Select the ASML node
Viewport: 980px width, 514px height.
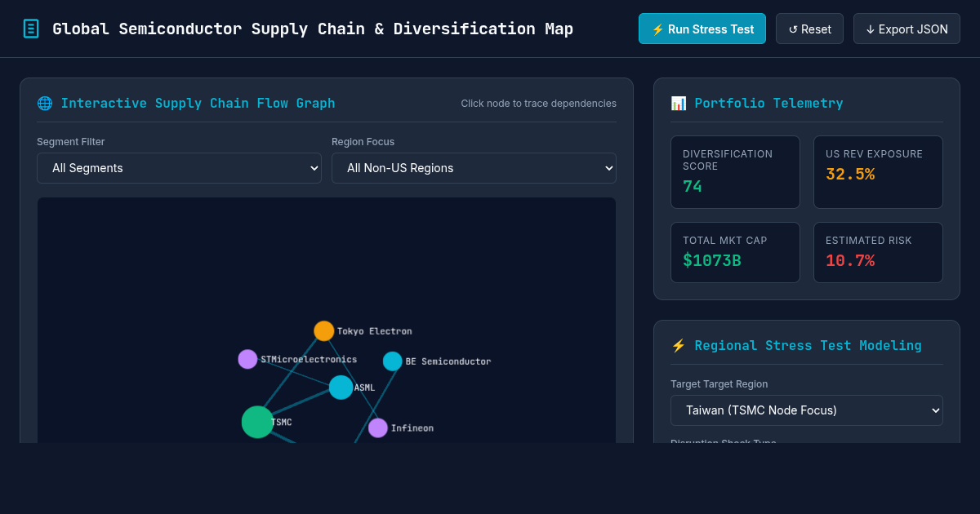pos(341,388)
